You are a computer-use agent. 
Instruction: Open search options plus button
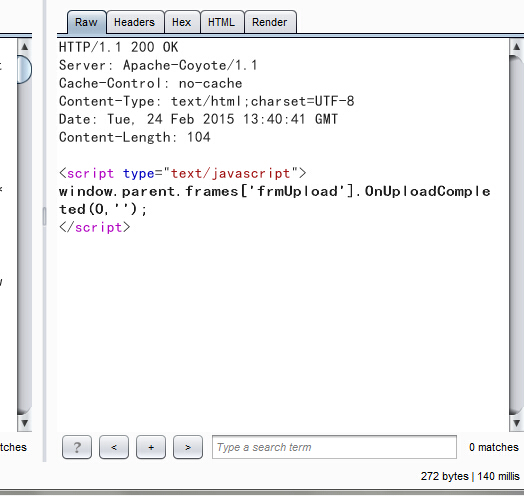(151, 447)
